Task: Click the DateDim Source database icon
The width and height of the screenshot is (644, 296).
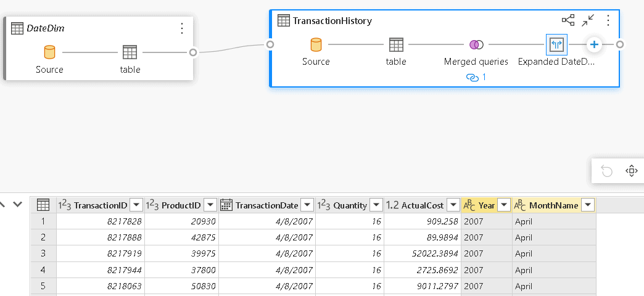Action: [x=49, y=52]
